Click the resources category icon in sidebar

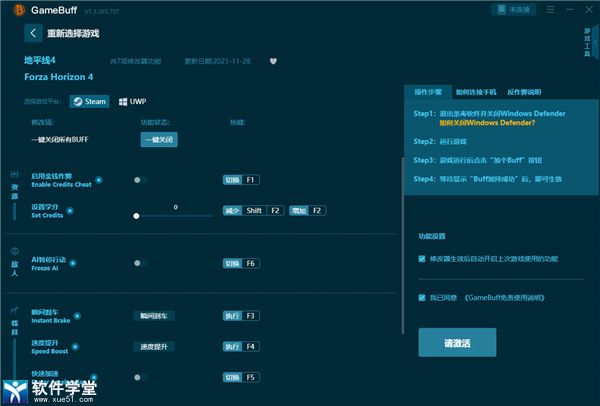pos(15,174)
